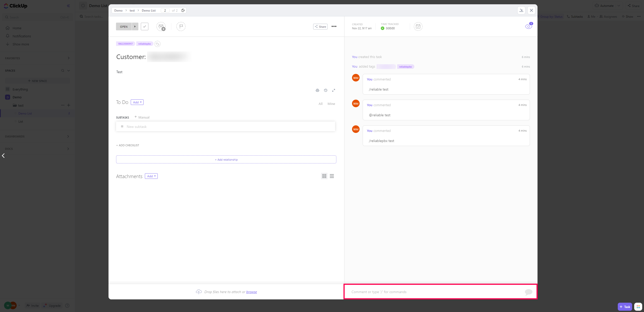Image resolution: width=644 pixels, height=312 pixels.
Task: Click the move task icon in breadcrumb
Action: (183, 10)
